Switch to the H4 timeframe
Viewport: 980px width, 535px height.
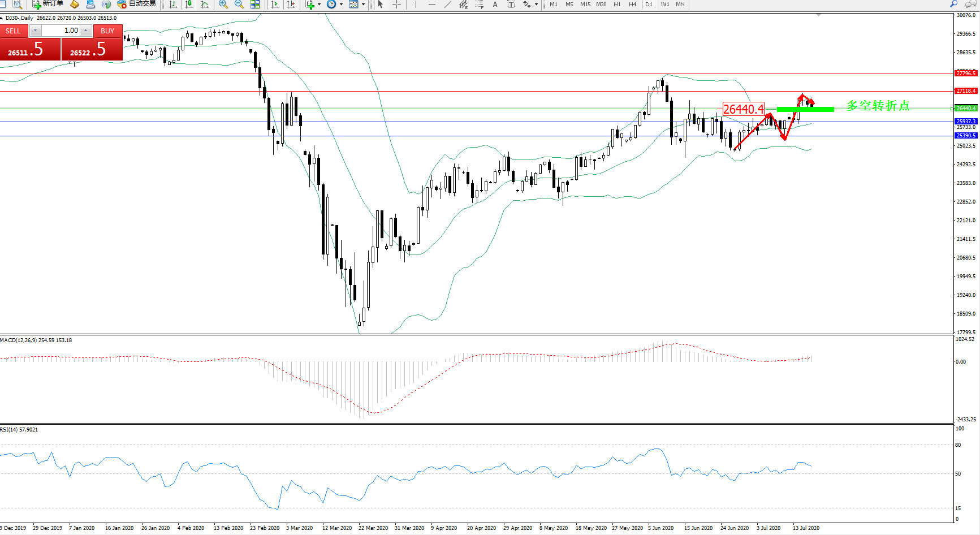(x=633, y=4)
